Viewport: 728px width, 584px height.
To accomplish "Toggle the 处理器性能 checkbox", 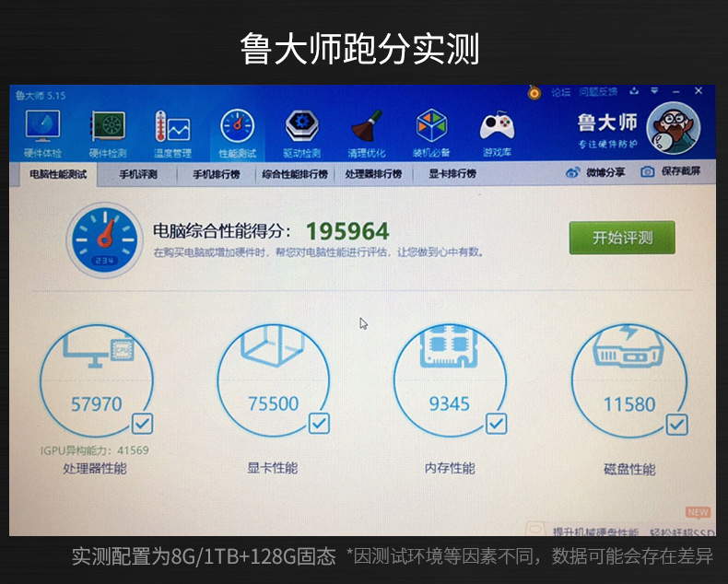I will (142, 424).
